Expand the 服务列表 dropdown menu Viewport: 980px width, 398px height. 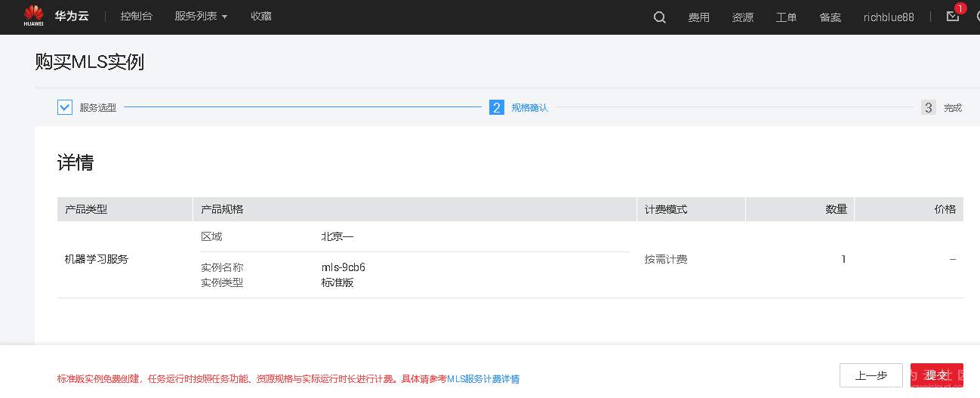click(201, 16)
